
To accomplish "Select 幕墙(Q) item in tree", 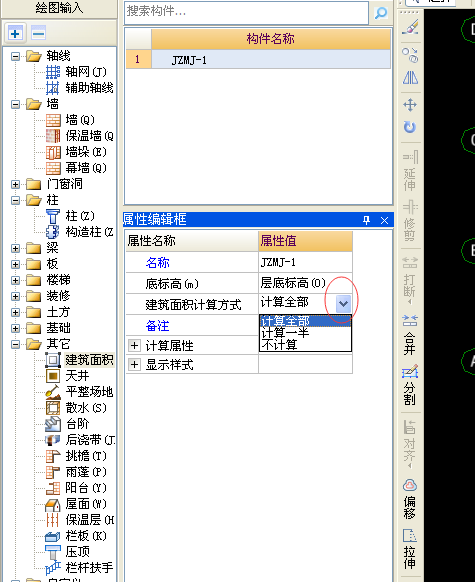I will (x=76, y=168).
